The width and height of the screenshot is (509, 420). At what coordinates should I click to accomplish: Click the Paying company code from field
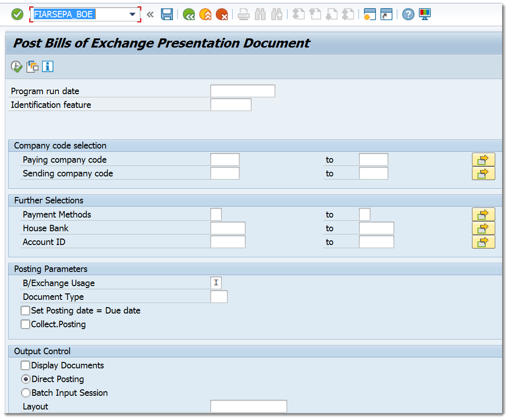(225, 159)
